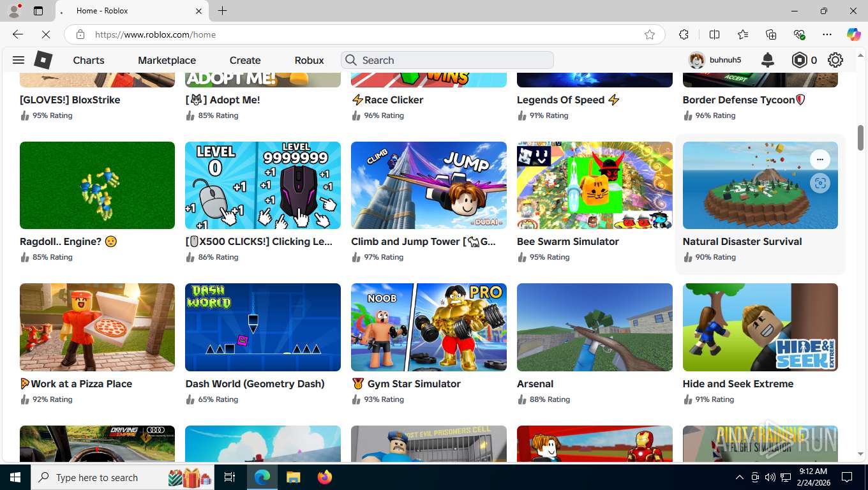
Task: Show hidden system tray icons
Action: (740, 477)
